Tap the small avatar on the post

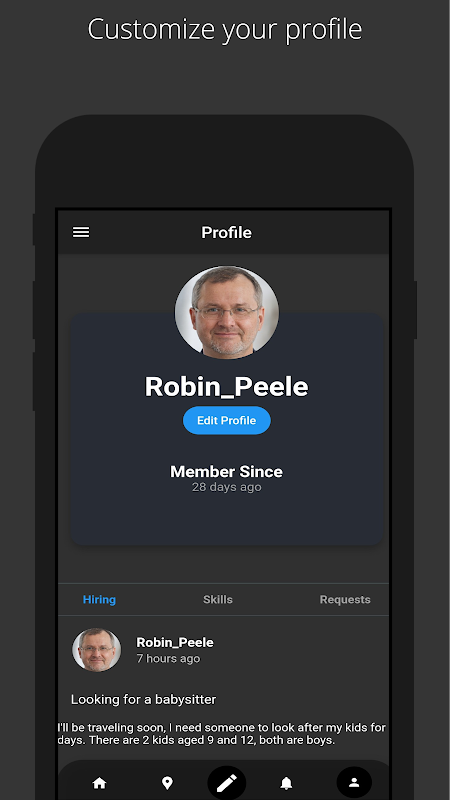click(x=96, y=649)
